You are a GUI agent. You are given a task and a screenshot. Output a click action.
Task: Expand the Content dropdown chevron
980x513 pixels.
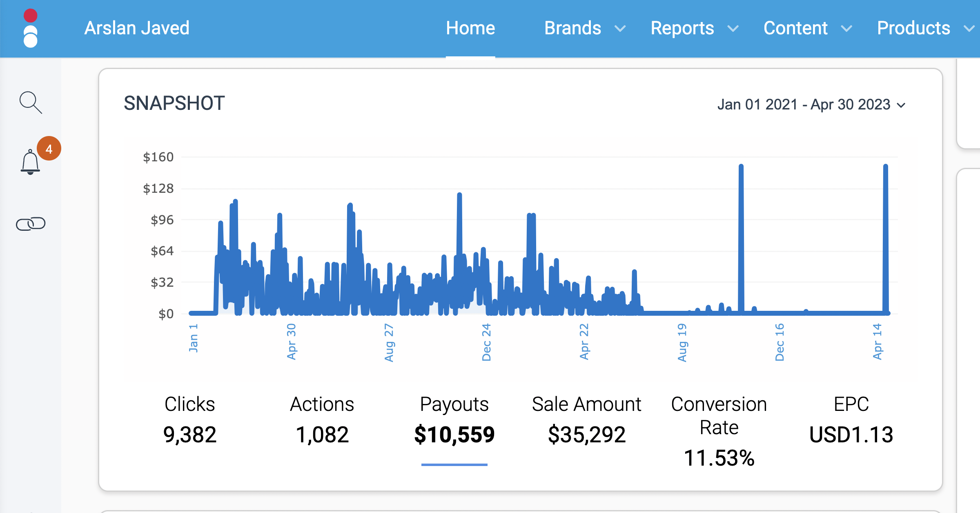point(846,29)
